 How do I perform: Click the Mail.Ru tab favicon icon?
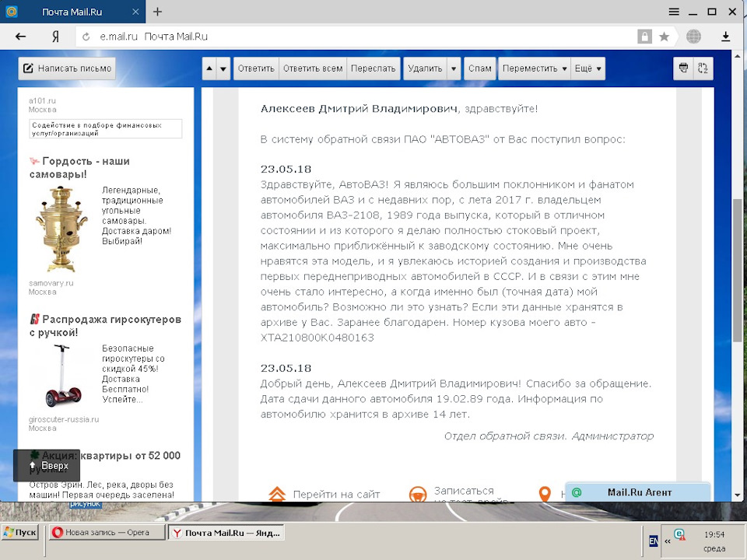point(11,12)
